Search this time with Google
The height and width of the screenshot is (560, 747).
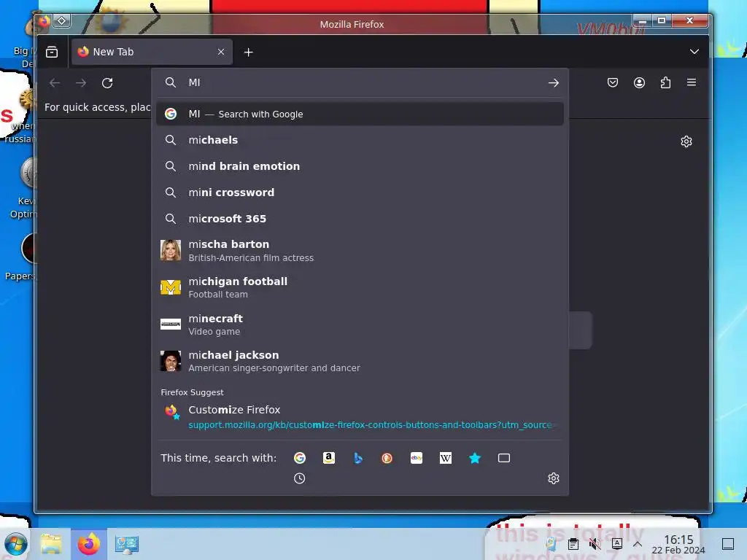[300, 458]
